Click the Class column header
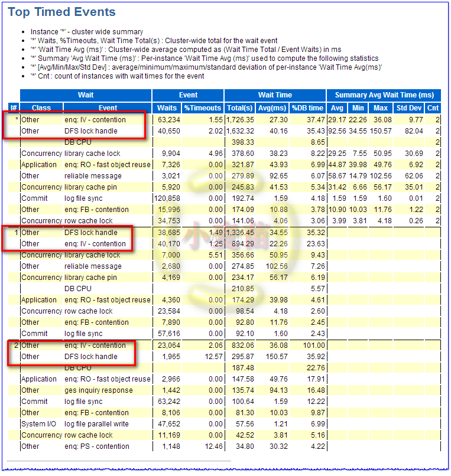The height and width of the screenshot is (476, 451). (x=41, y=108)
